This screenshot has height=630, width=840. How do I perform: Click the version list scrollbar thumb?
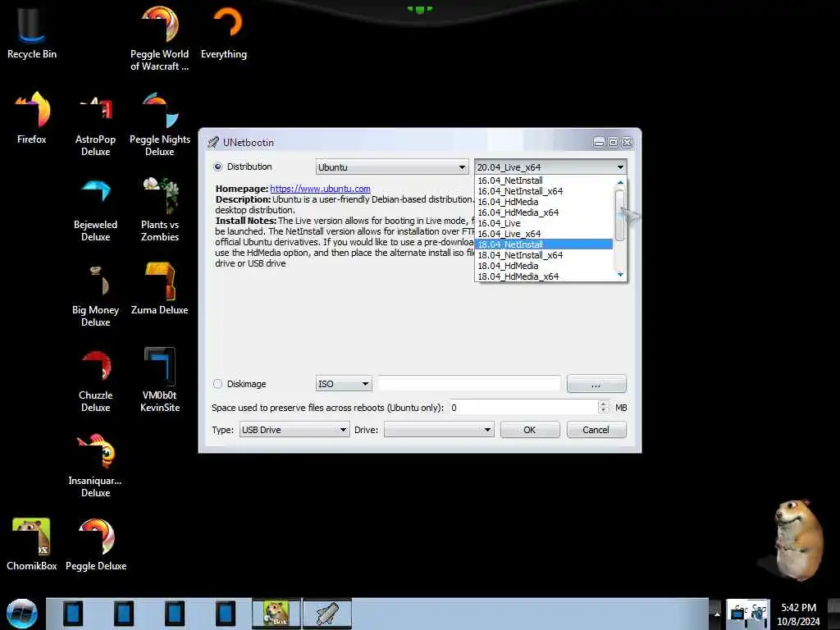[620, 216]
